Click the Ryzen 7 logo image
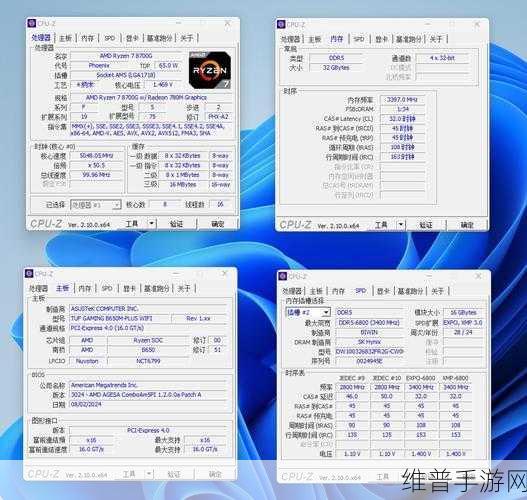The image size is (527, 500). 210,70
